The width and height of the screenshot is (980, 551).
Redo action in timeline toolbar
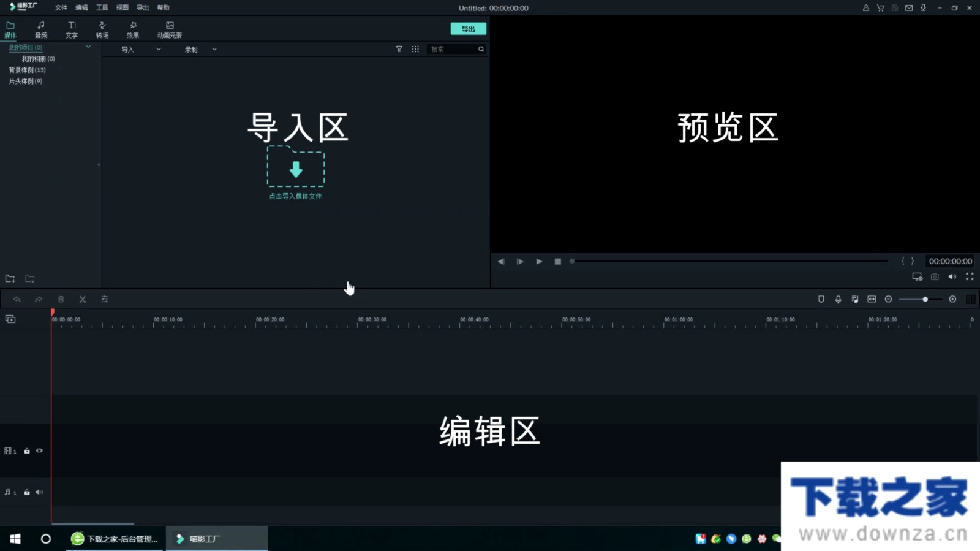pyautogui.click(x=39, y=300)
